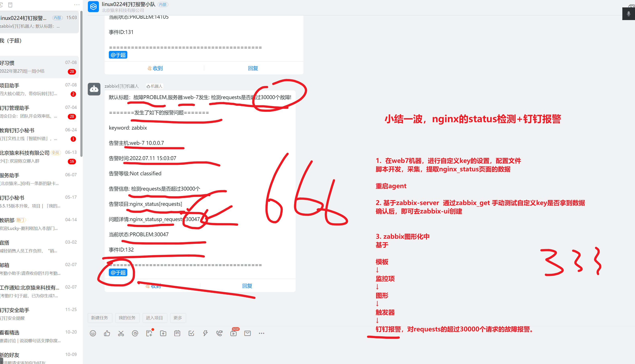The image size is (635, 364).
Task: Click the thumbs-up icon in toolbar
Action: 107,333
